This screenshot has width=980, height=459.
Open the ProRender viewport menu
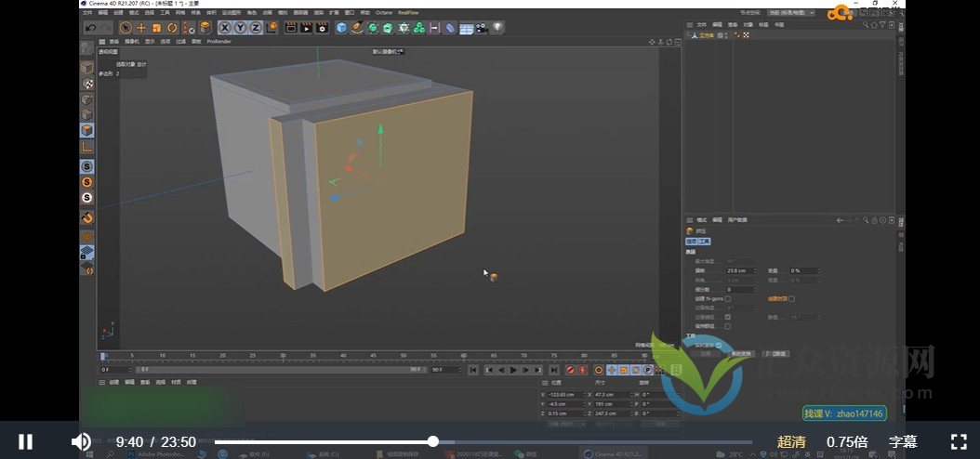click(x=219, y=42)
